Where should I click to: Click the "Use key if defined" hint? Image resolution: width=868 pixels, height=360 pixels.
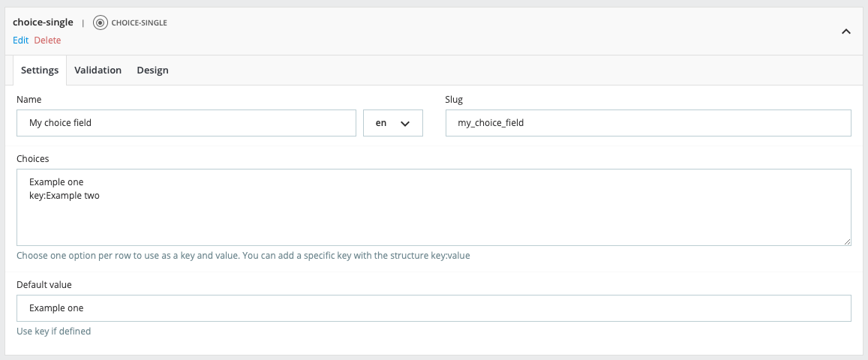(53, 331)
